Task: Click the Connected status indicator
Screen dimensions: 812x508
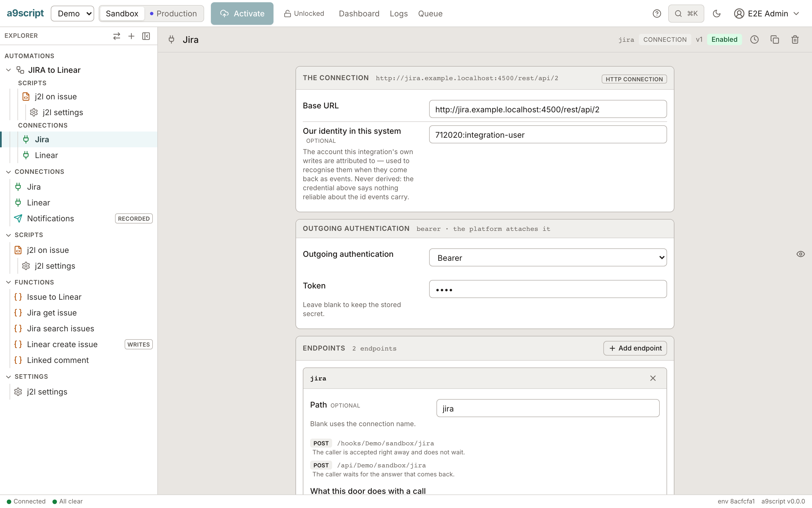Action: coord(26,502)
